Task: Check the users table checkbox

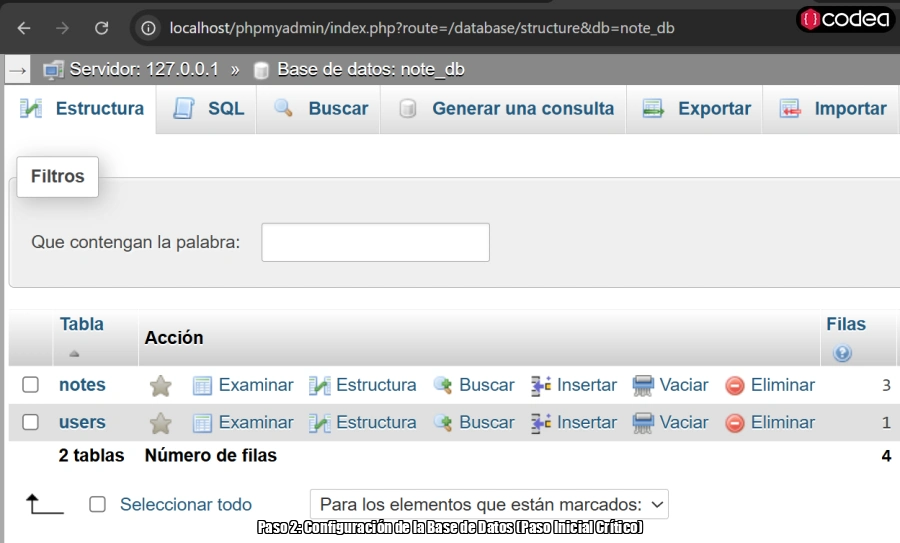Action: tap(30, 422)
